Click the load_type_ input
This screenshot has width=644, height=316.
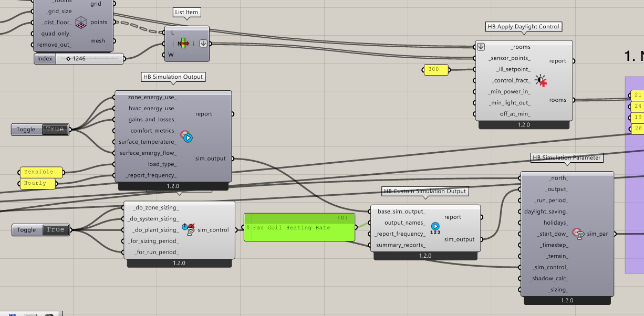point(162,164)
